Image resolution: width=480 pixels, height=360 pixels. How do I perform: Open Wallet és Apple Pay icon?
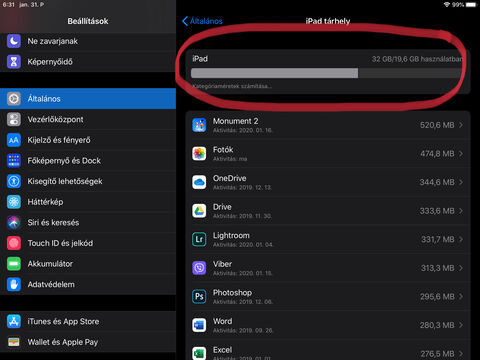pos(14,342)
